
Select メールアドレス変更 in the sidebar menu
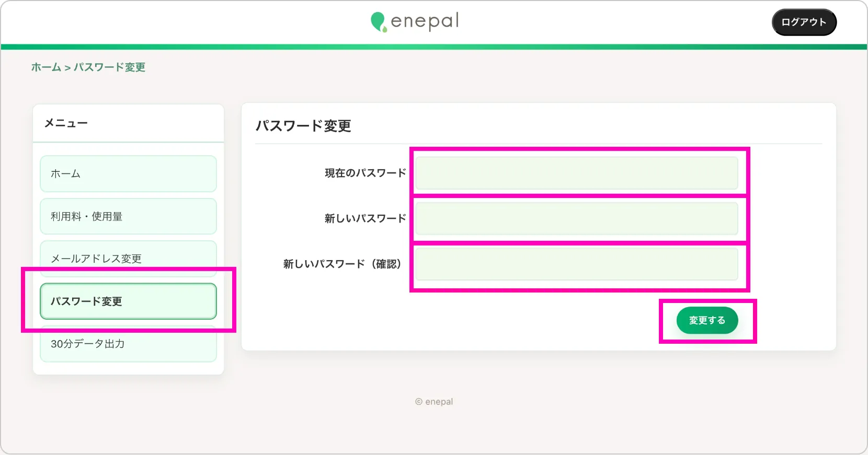click(128, 258)
